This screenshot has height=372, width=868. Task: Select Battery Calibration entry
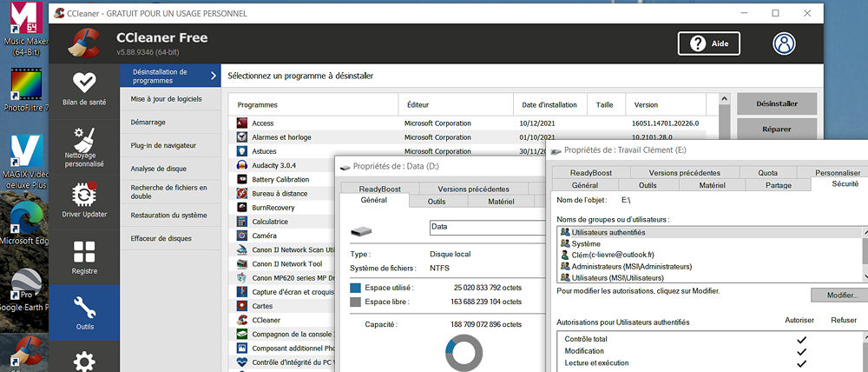[282, 180]
